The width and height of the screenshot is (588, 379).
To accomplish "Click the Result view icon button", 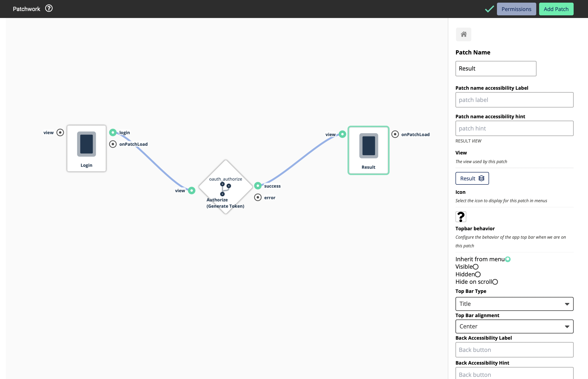I will coord(481,178).
